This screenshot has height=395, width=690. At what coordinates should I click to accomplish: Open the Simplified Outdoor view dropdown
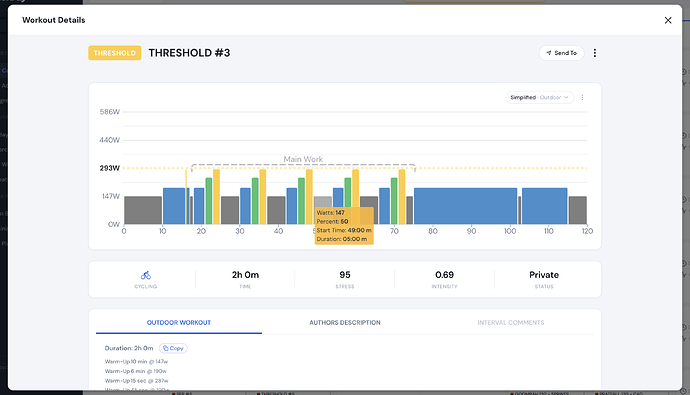[540, 97]
